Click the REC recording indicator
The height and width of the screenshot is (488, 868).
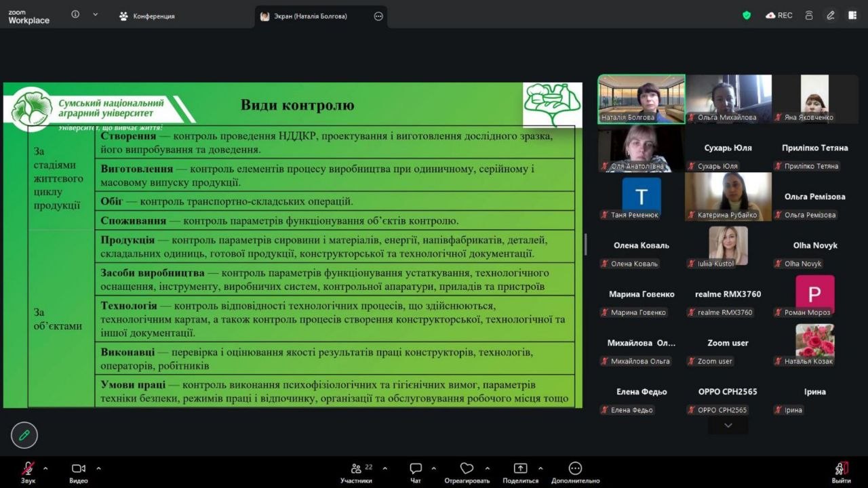(779, 16)
